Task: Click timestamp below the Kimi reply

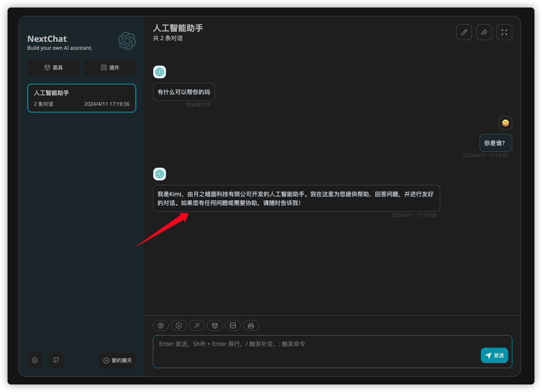Action: tap(413, 215)
